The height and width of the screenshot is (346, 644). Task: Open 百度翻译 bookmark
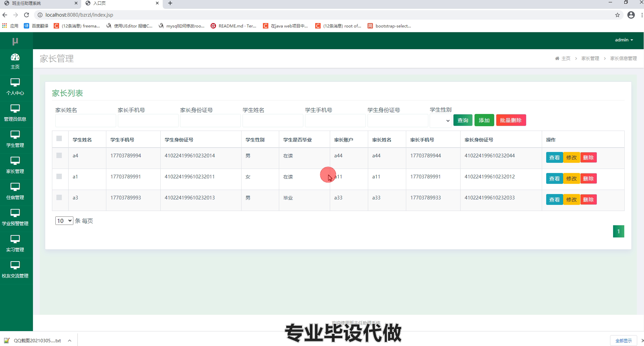pos(36,26)
